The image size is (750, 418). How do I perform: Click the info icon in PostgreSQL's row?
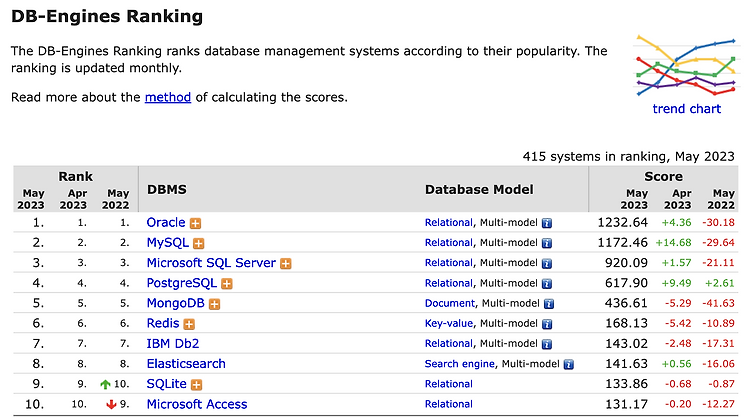point(547,284)
